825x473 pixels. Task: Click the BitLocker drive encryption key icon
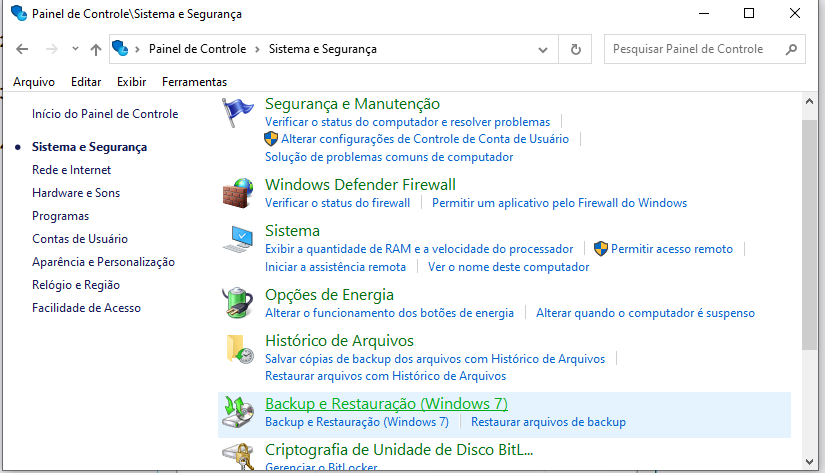click(238, 455)
